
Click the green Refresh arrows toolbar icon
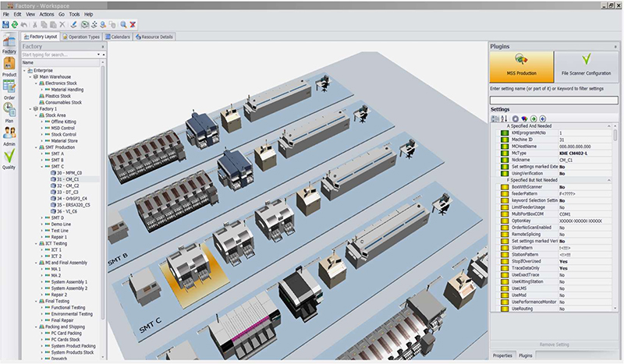16,25
